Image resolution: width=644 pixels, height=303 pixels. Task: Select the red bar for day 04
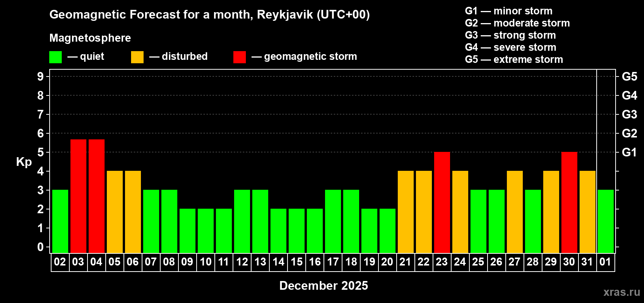click(x=97, y=196)
